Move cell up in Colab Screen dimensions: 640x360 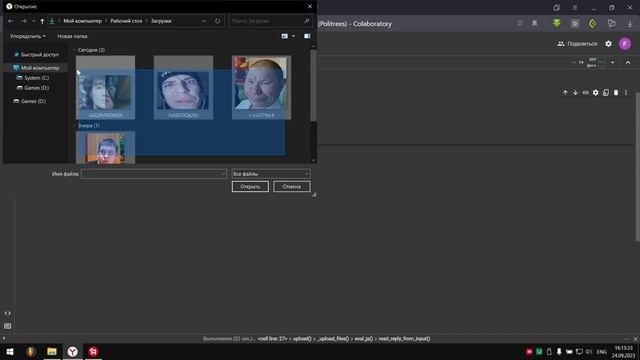coord(565,93)
